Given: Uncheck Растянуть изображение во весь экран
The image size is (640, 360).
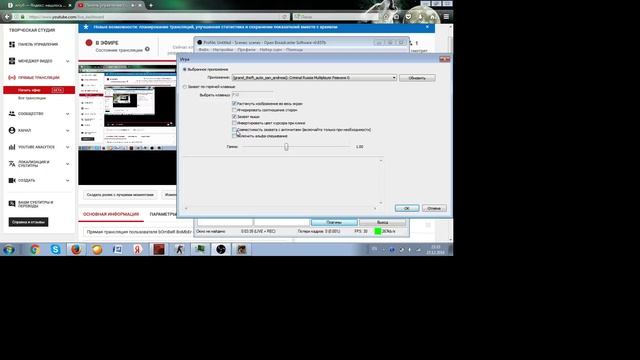Looking at the screenshot, I should 234,104.
